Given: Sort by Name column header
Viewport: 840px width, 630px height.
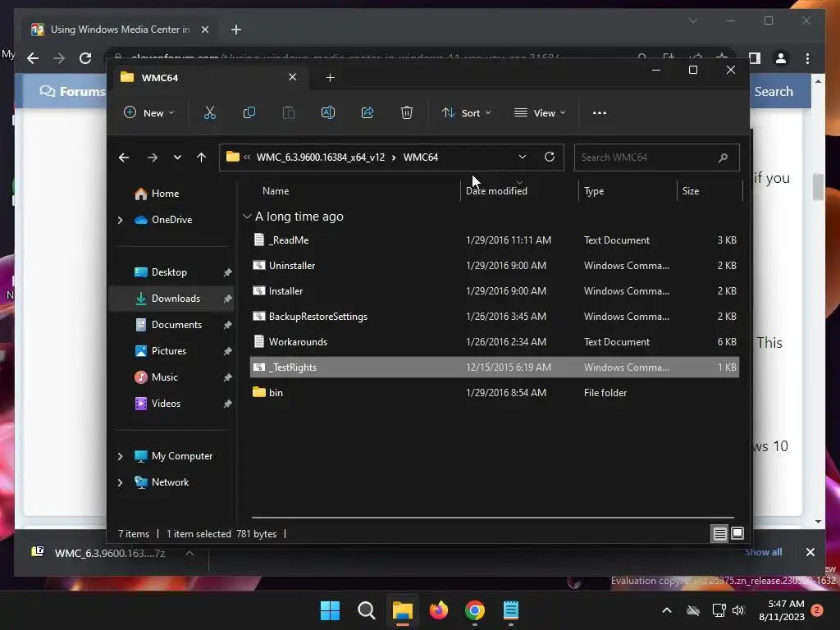Looking at the screenshot, I should (276, 190).
